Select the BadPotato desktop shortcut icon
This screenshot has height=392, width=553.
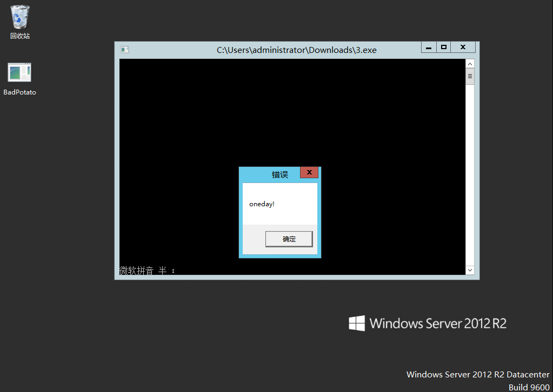19,73
